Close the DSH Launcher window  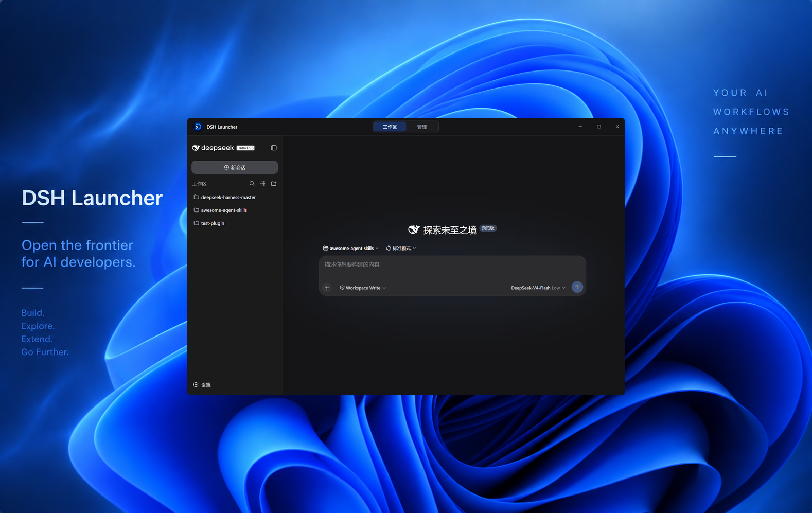[617, 127]
